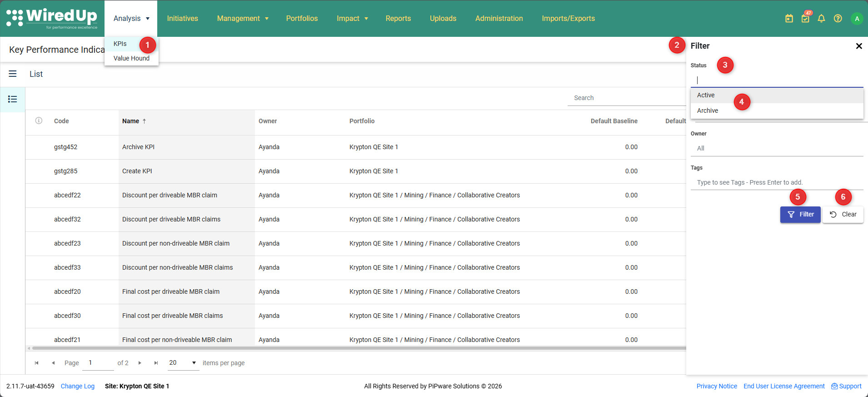Apply with the blue Filter button

[x=800, y=215]
